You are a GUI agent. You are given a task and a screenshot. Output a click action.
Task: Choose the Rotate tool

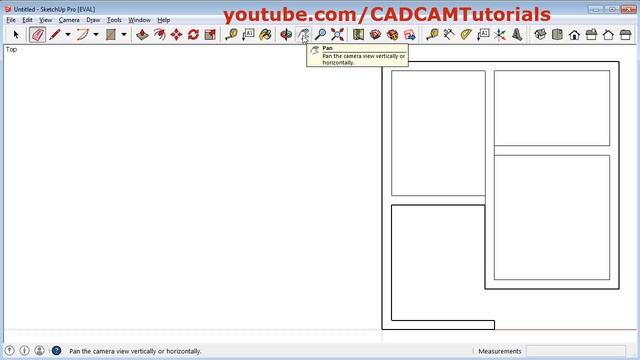193,35
